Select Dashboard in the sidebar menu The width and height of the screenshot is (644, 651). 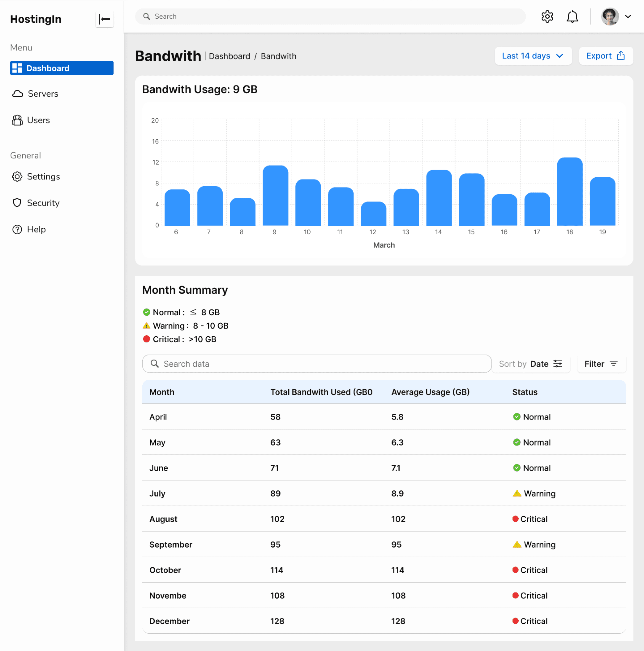(x=62, y=68)
